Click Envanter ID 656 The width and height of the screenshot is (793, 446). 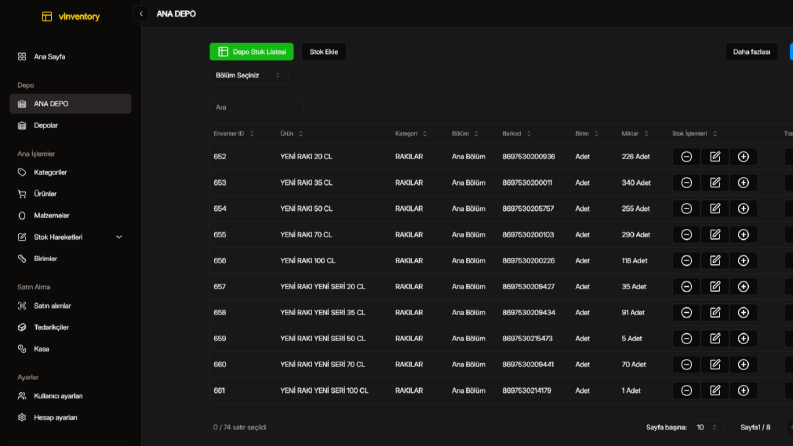220,260
